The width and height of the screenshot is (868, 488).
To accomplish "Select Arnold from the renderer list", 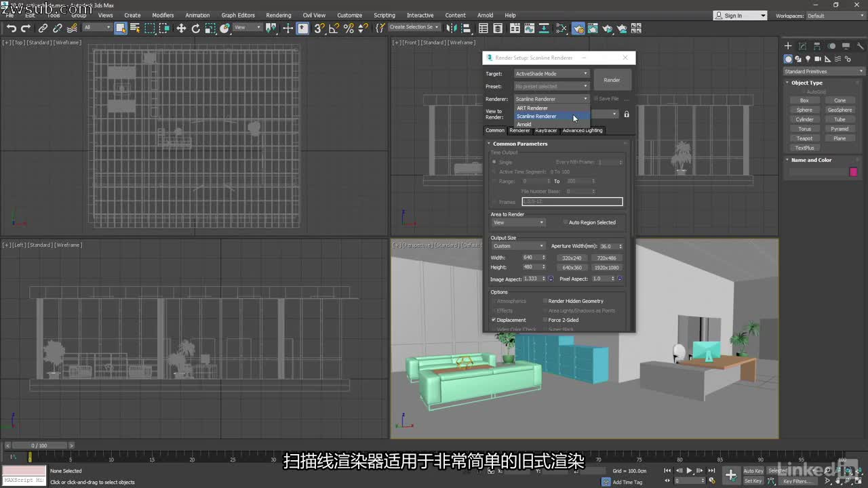I will pyautogui.click(x=552, y=124).
